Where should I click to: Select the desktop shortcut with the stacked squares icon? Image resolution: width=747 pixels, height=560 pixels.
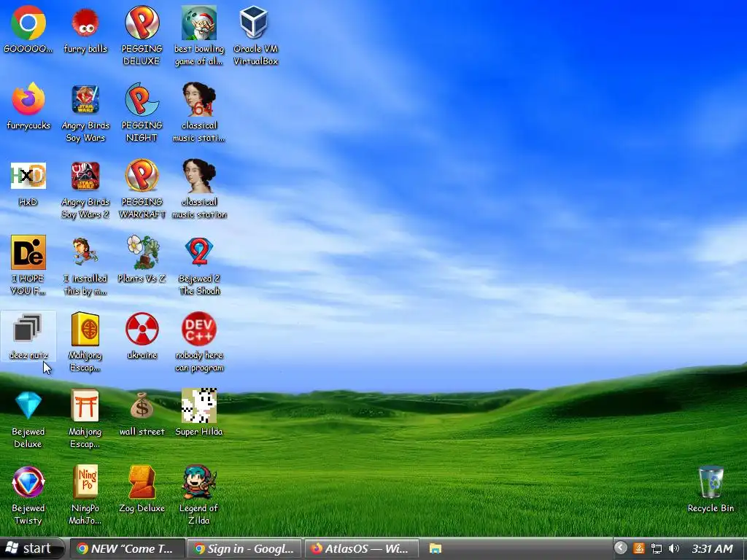[28, 328]
